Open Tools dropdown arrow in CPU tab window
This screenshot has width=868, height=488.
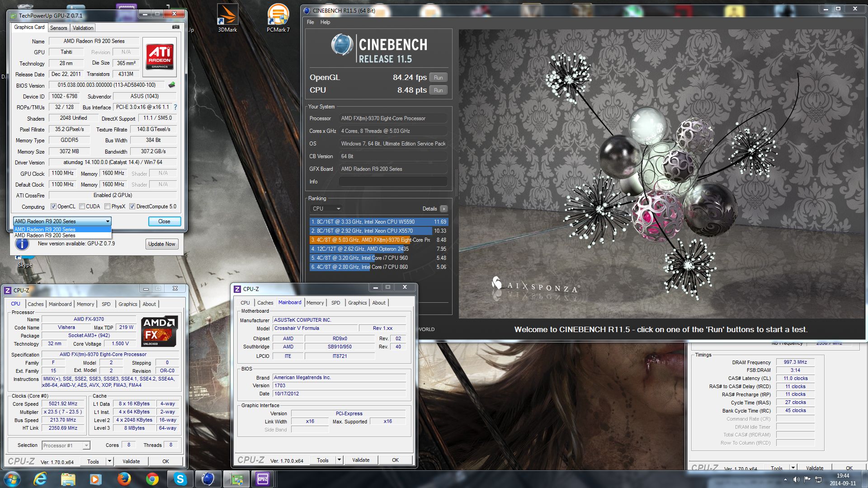(x=109, y=461)
